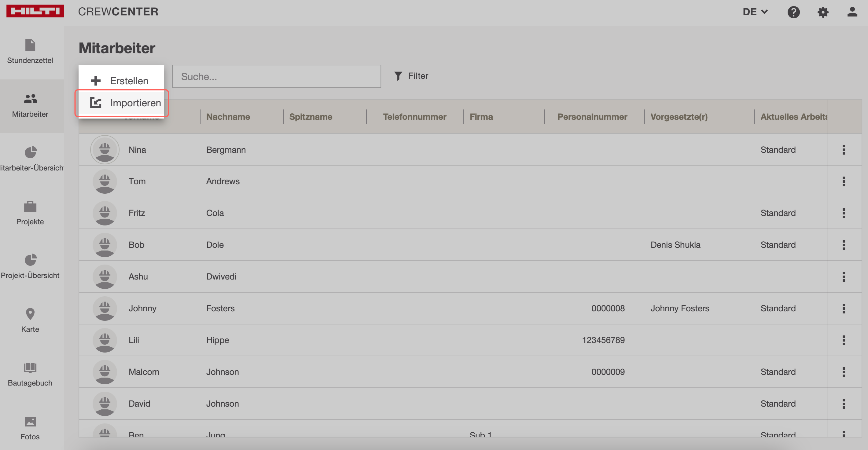Click the Filter button
The width and height of the screenshot is (868, 450).
(x=411, y=76)
